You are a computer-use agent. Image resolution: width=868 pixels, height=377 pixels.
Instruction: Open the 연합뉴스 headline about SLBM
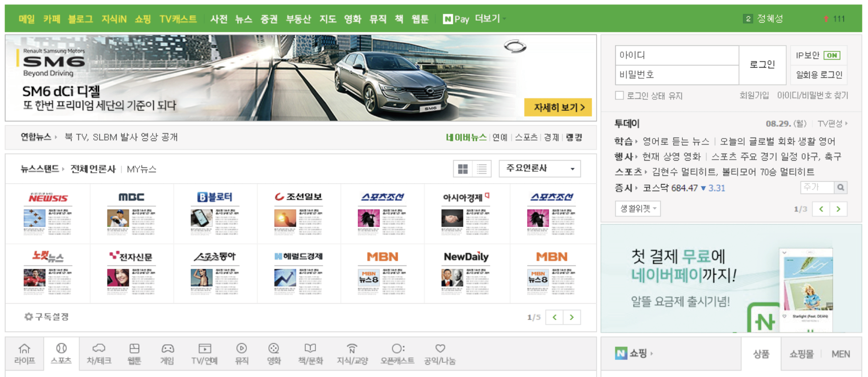tap(121, 137)
